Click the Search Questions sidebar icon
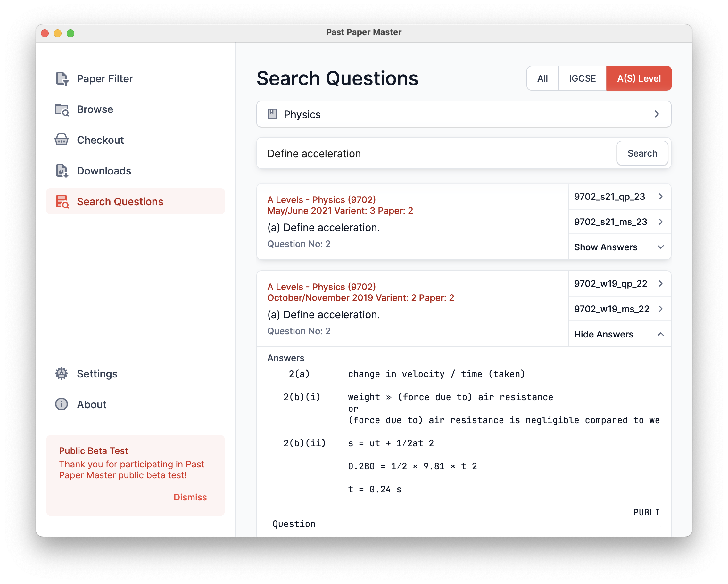 [x=62, y=202]
